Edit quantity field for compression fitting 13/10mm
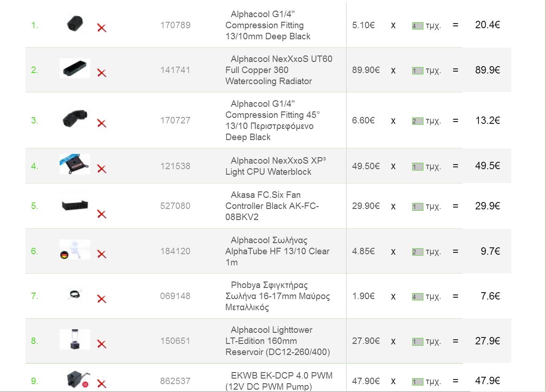546x392 pixels. pos(417,26)
